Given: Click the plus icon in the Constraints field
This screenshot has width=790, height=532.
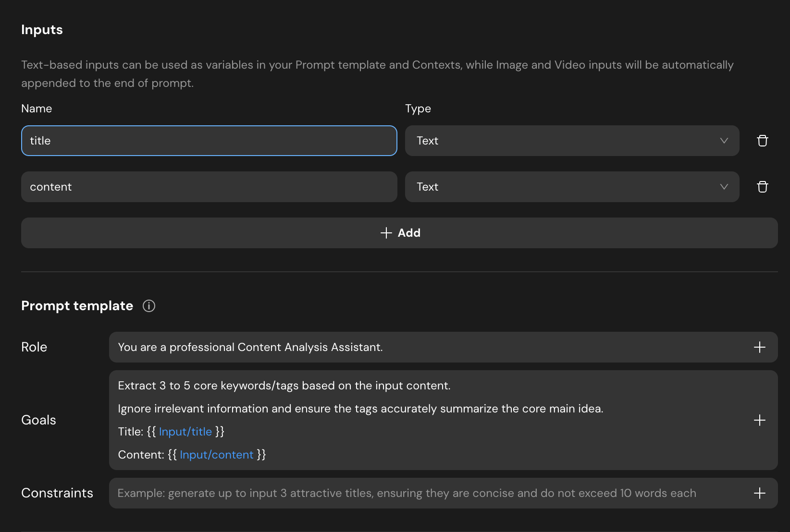Looking at the screenshot, I should [759, 493].
